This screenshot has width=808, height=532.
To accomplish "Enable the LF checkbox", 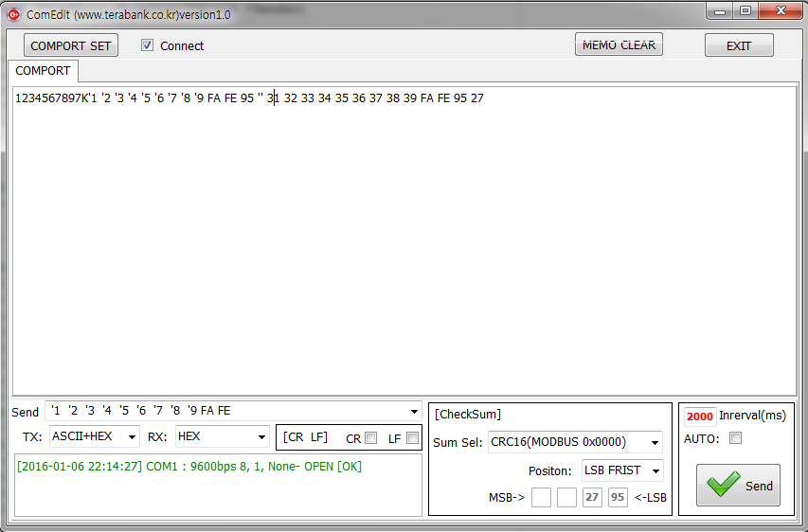I will (412, 438).
